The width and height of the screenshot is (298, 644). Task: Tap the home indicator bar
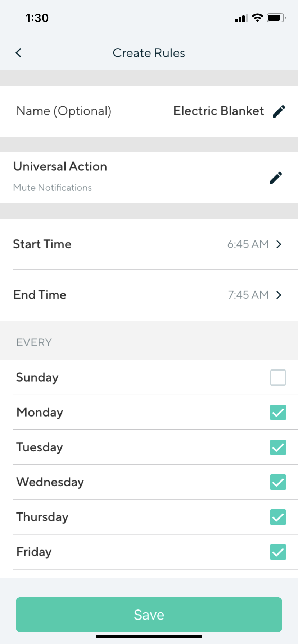point(149,636)
